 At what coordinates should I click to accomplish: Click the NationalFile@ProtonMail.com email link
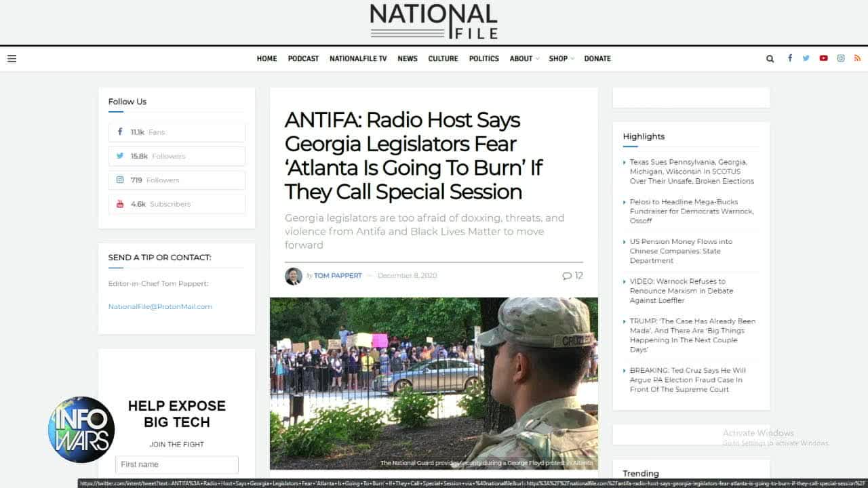click(x=160, y=306)
